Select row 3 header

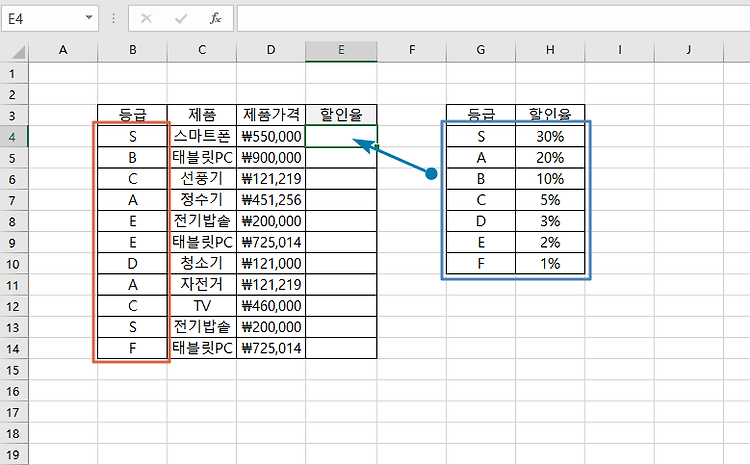click(14, 115)
